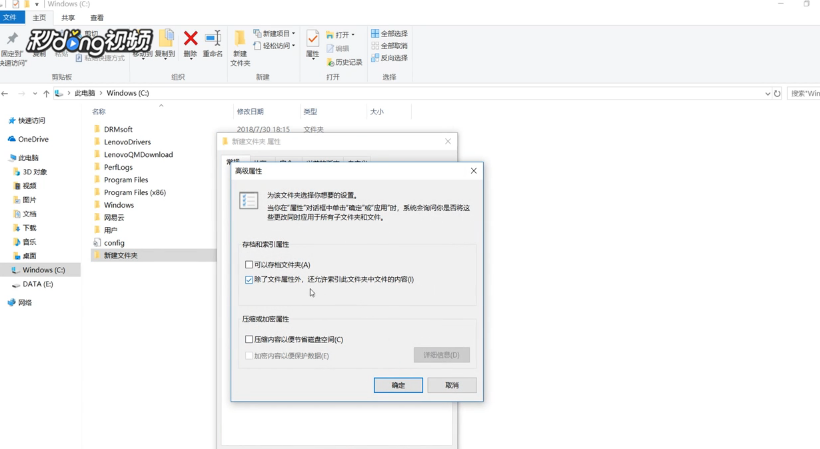Create a new folder via ribbon icon

240,38
